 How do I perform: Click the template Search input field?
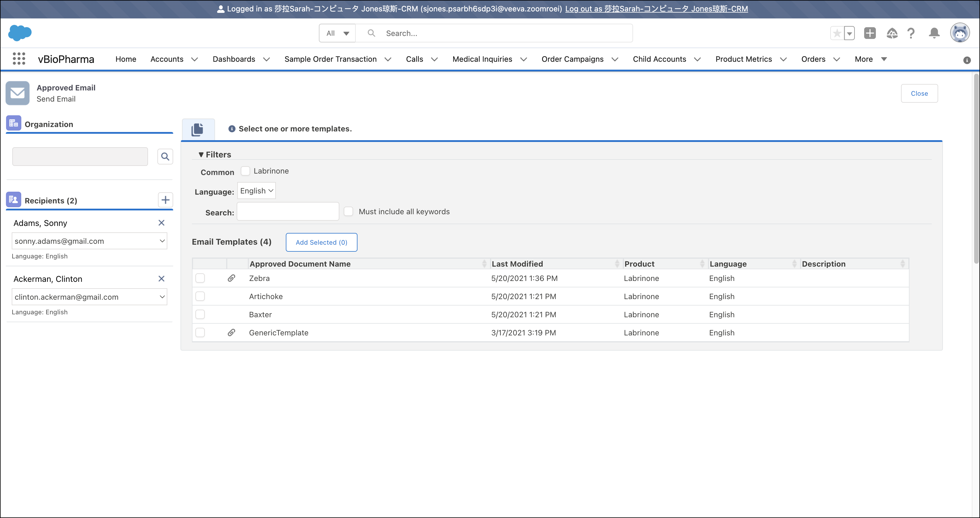click(288, 212)
